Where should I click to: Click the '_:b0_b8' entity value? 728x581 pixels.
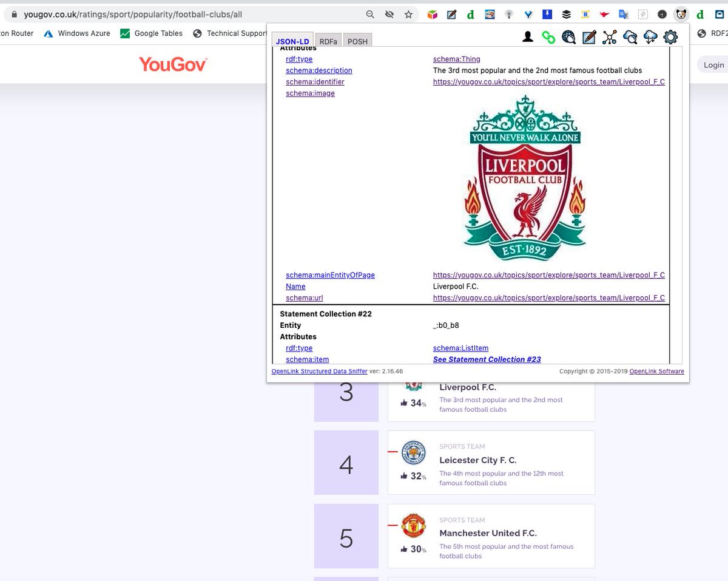(446, 325)
